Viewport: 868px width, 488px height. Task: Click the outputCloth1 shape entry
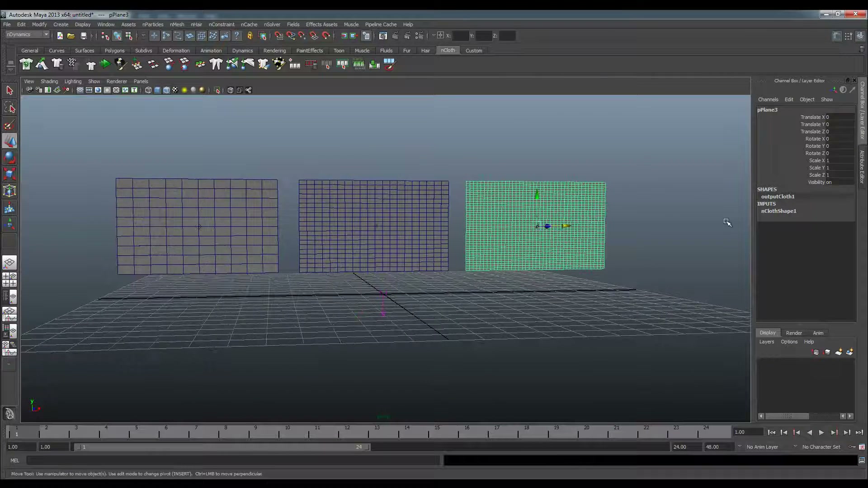(x=778, y=197)
